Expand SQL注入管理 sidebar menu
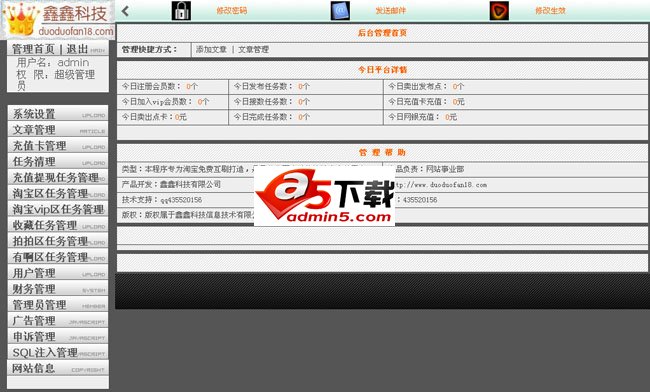This screenshot has height=392, width=650. click(x=58, y=352)
